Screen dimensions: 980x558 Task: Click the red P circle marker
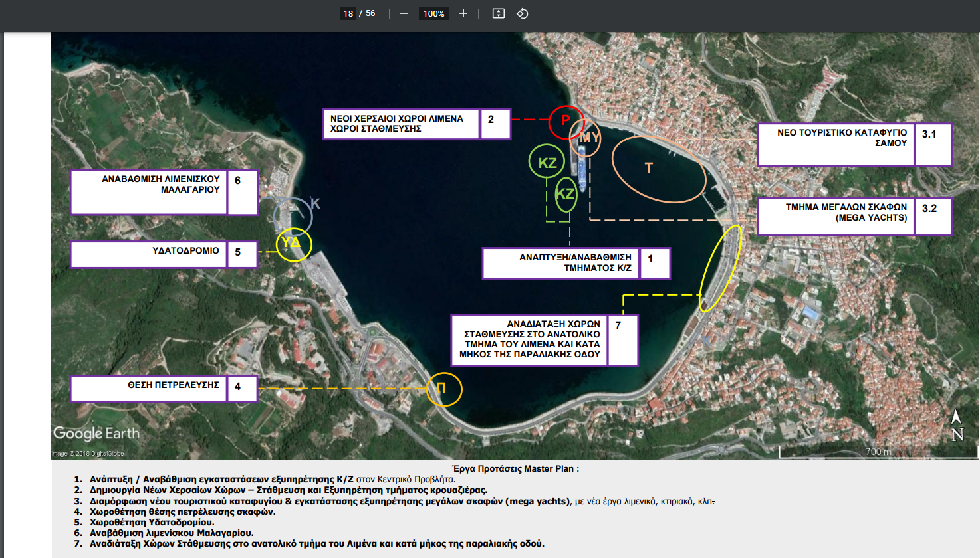point(565,120)
